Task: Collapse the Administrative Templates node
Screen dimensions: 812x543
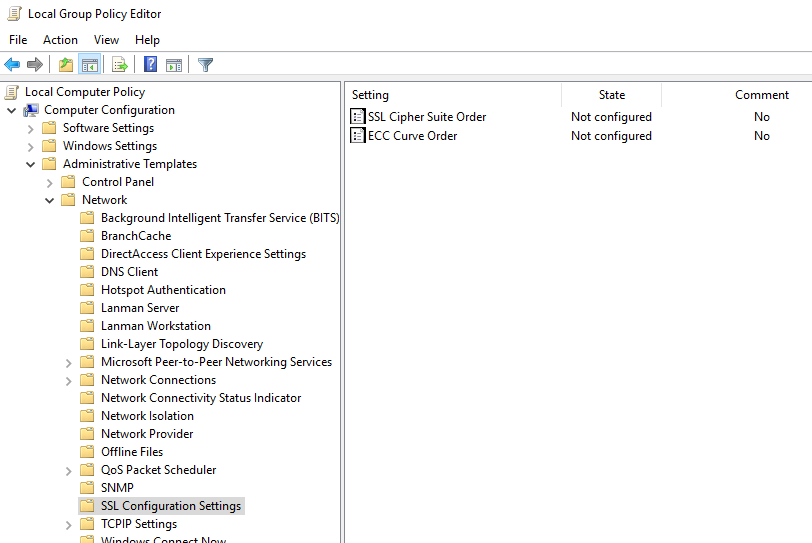Action: point(31,165)
